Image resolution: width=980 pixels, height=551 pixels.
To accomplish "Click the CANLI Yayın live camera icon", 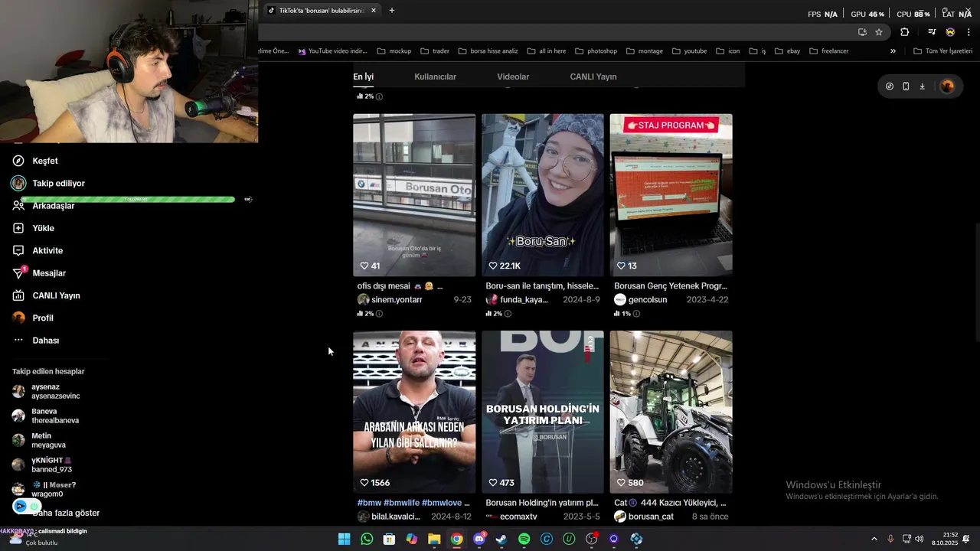I will click(18, 295).
